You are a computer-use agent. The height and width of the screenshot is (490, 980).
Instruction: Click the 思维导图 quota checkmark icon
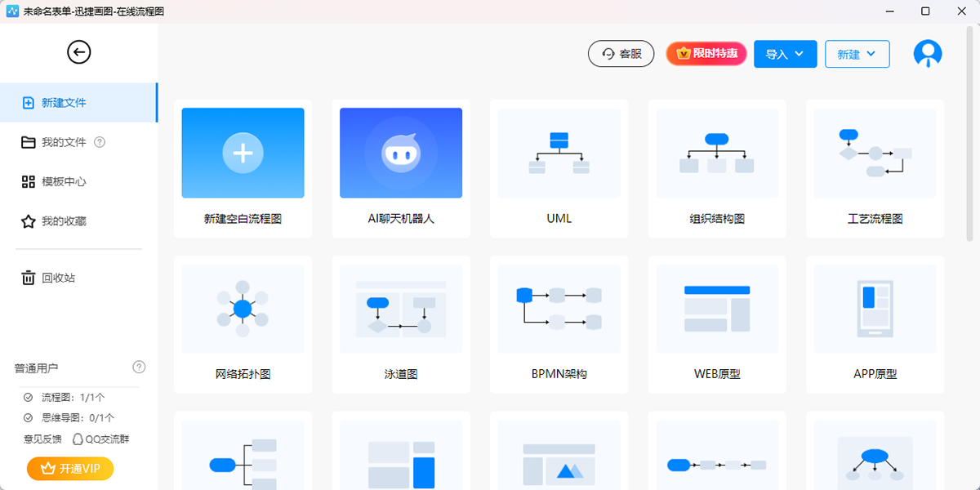[x=28, y=417]
